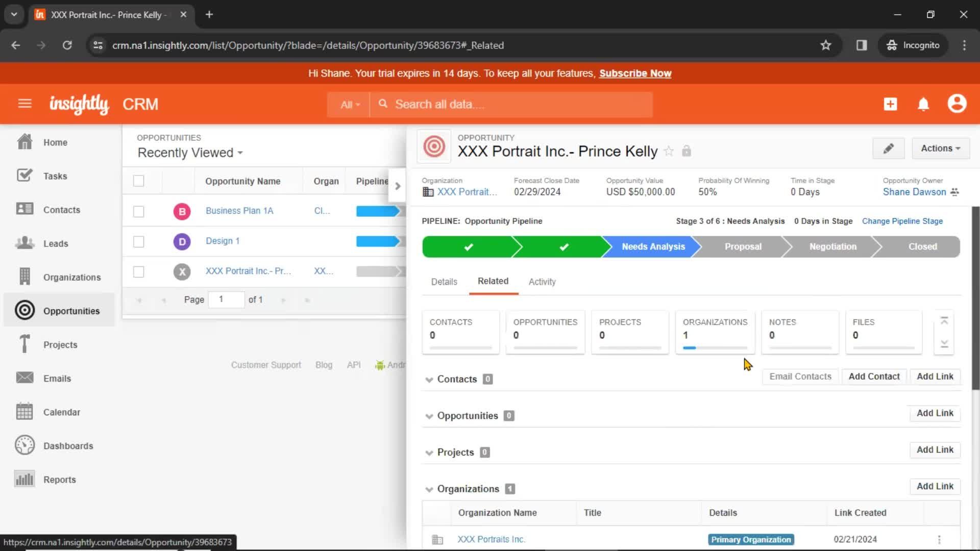Click the Reports sidebar icon

[x=23, y=479]
